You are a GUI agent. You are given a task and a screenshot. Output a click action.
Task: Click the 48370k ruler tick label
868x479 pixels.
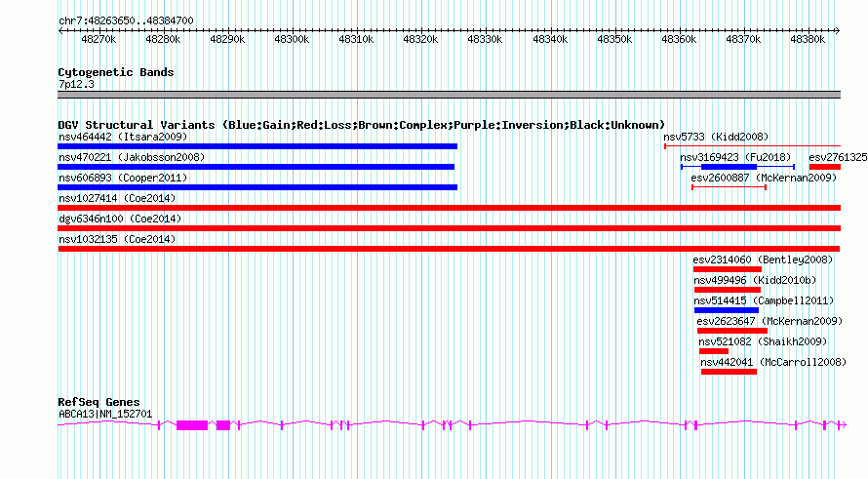[743, 39]
